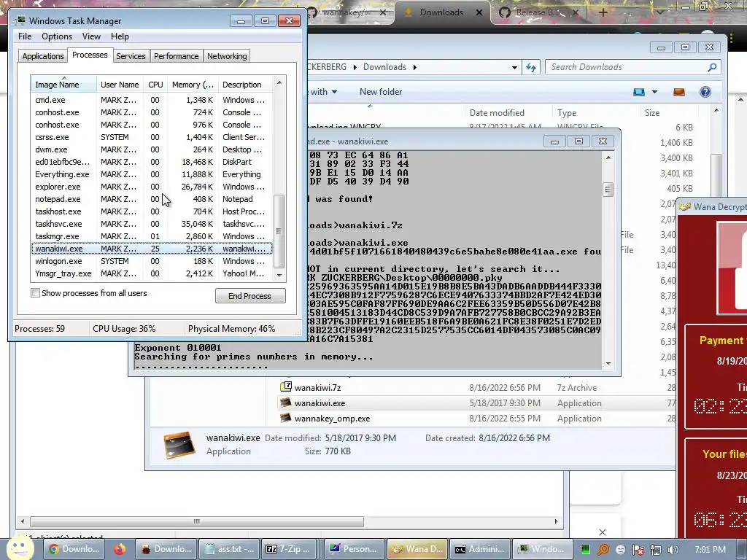Click the Action Center flag tray icon
The height and width of the screenshot is (560, 747).
(638, 550)
